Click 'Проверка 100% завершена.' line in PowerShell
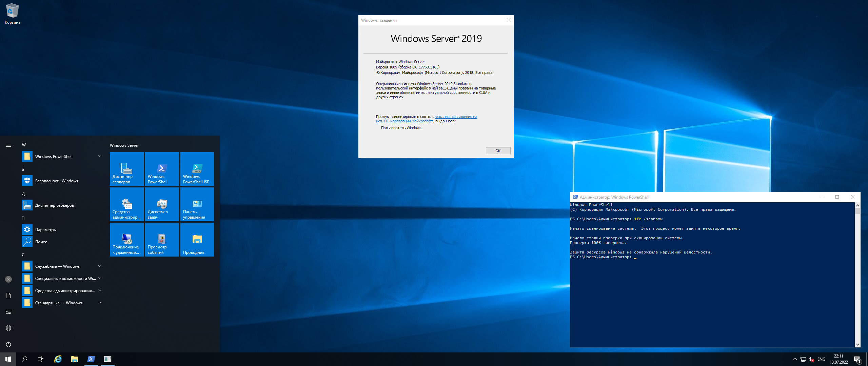Viewport: 868px width, 366px height. click(x=598, y=243)
